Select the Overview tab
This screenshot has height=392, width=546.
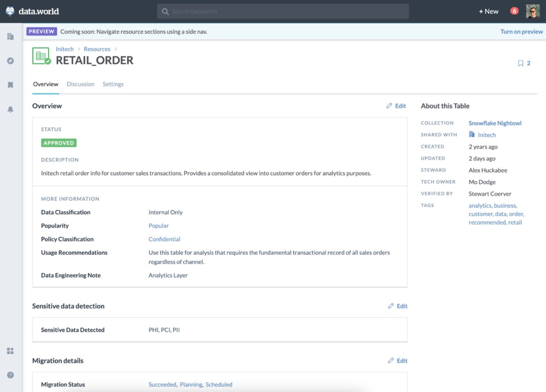click(x=46, y=84)
